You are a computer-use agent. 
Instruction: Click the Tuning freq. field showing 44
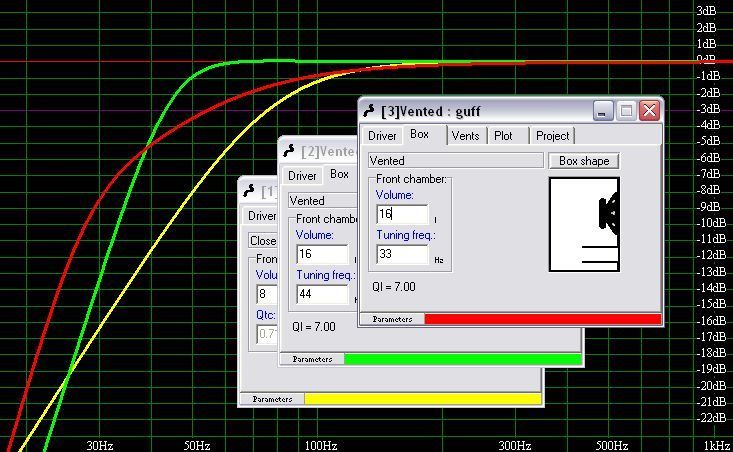[x=322, y=294]
